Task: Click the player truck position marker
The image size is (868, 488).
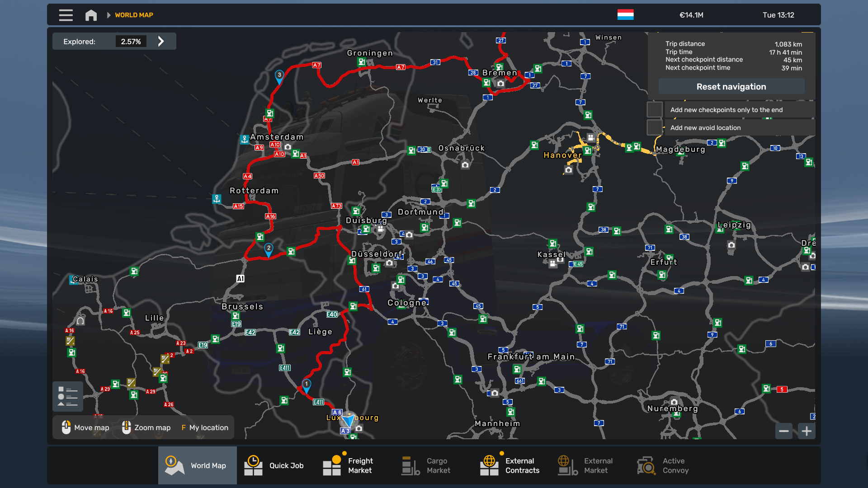Action: (348, 420)
